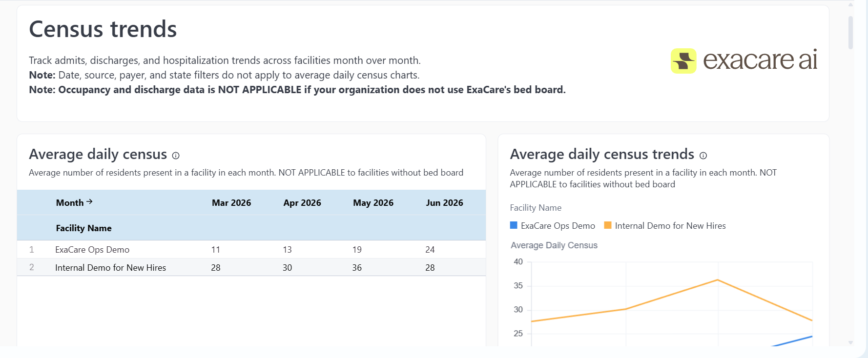Click the 35 label on the chart axis
The width and height of the screenshot is (868, 358).
518,285
